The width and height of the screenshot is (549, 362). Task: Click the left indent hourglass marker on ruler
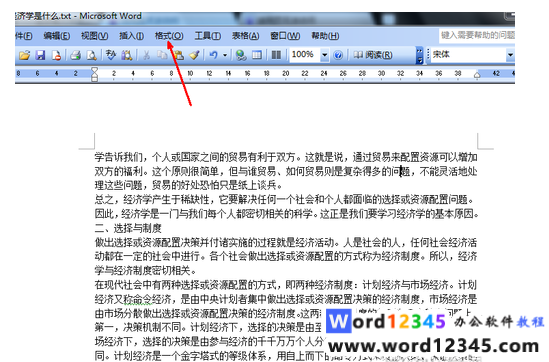[x=94, y=74]
